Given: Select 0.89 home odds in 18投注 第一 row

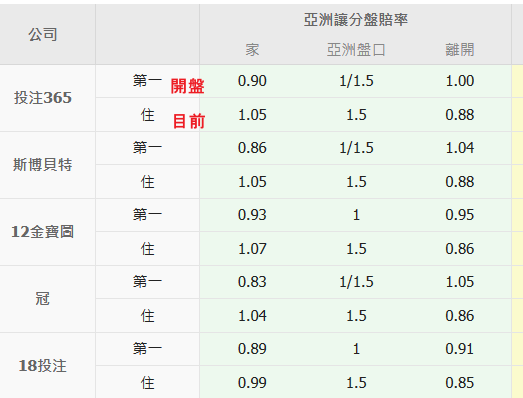Looking at the screenshot, I should coord(252,349).
